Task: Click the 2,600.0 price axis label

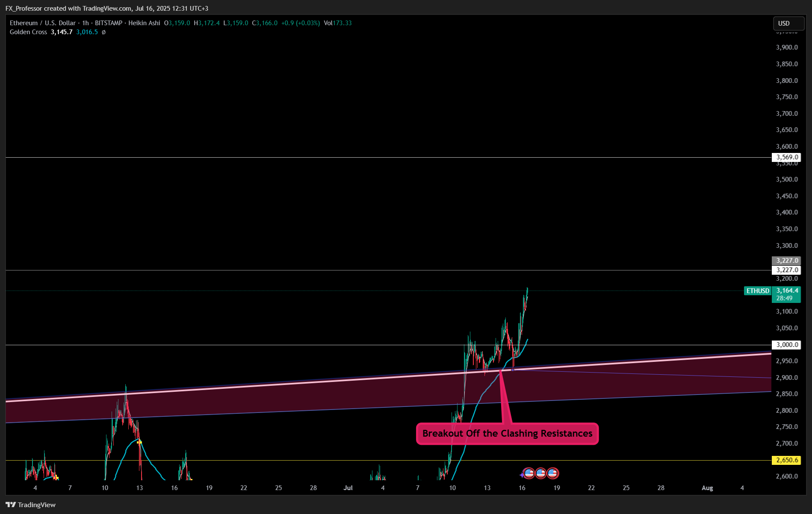Action: tap(787, 476)
